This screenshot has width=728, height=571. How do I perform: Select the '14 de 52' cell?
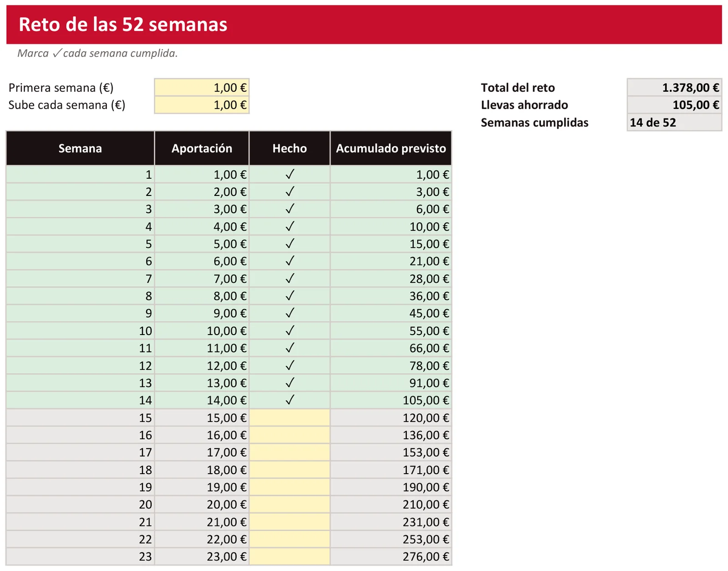674,122
